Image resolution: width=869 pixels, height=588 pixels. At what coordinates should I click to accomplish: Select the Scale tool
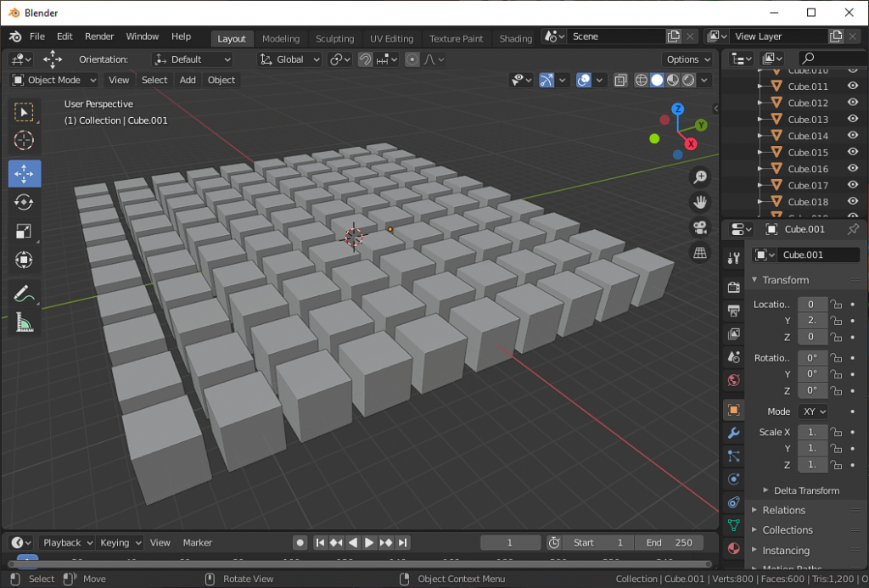tap(25, 231)
